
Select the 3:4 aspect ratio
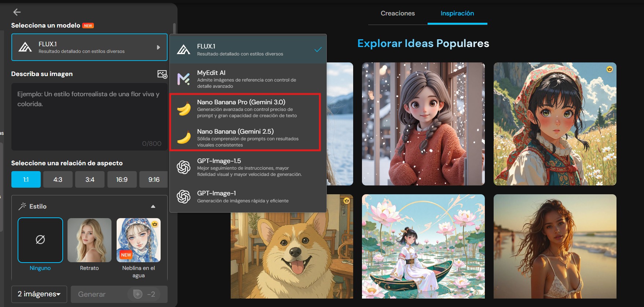point(90,180)
